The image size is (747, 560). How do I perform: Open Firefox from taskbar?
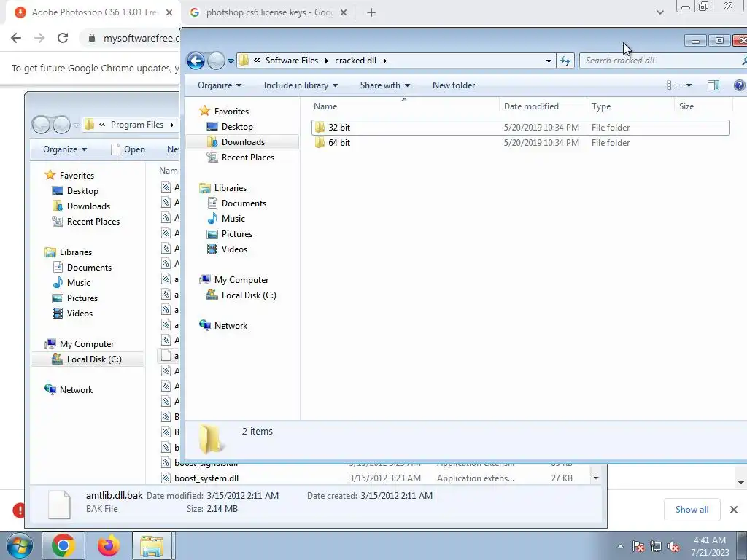click(x=108, y=545)
